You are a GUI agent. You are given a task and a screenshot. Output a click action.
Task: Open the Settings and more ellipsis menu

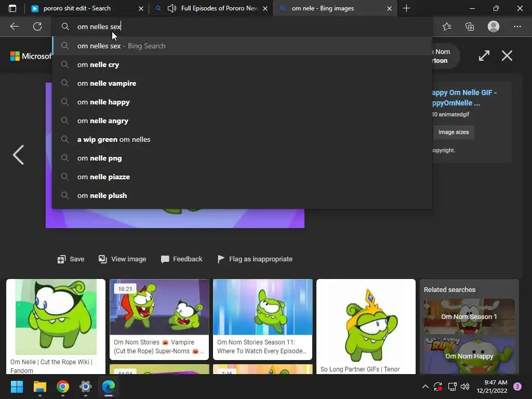coord(517,26)
